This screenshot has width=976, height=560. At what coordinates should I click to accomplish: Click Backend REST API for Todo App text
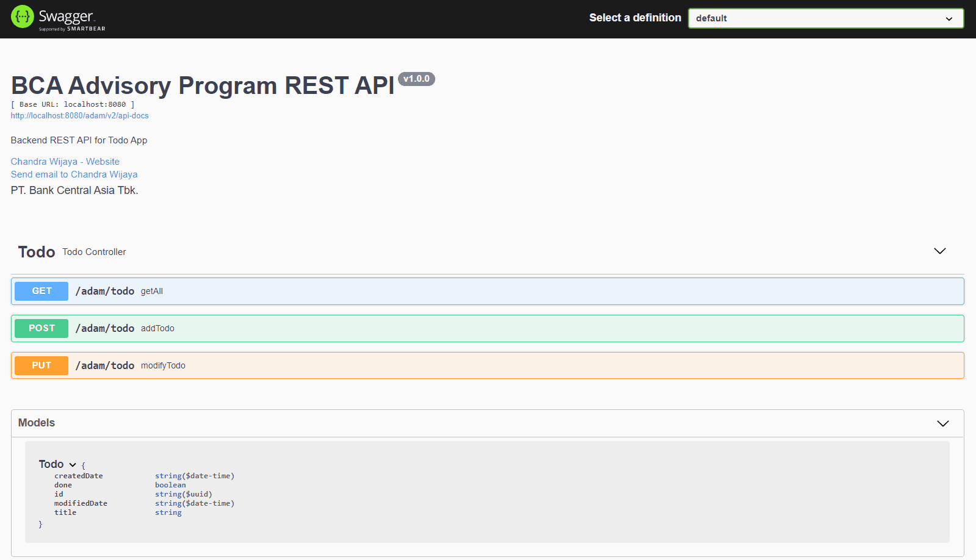pos(79,140)
